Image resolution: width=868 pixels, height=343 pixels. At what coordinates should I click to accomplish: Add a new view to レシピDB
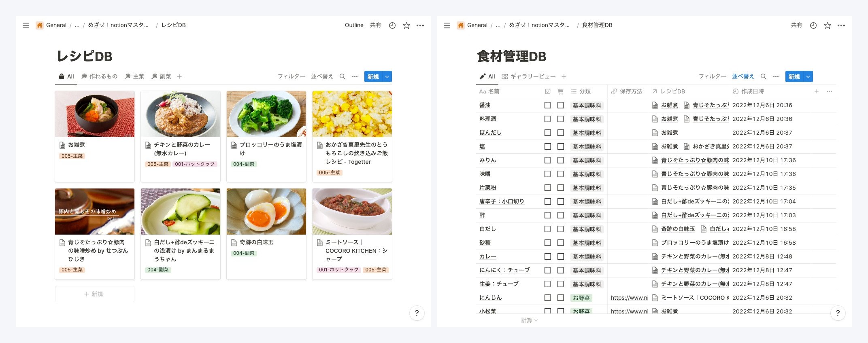tap(179, 76)
